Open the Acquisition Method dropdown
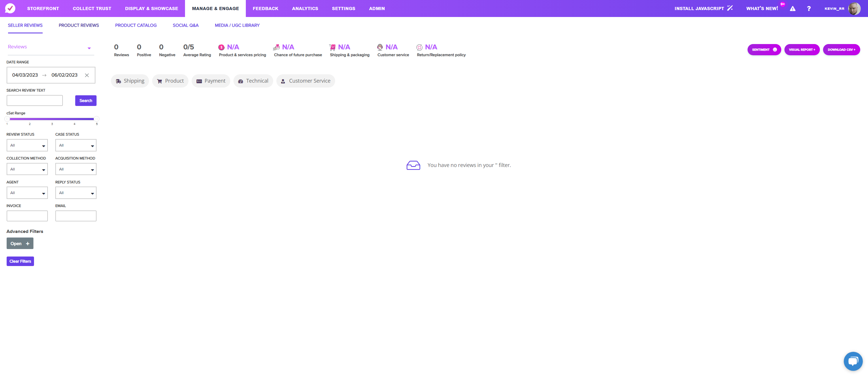 [x=76, y=169]
